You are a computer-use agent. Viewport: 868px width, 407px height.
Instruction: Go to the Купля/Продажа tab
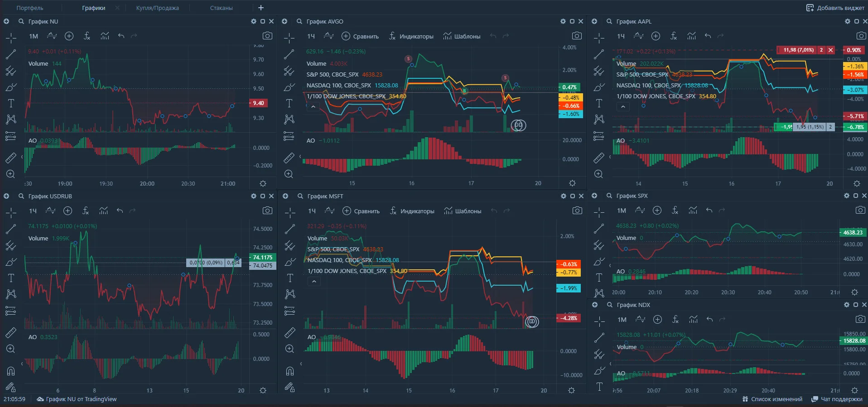click(x=157, y=8)
